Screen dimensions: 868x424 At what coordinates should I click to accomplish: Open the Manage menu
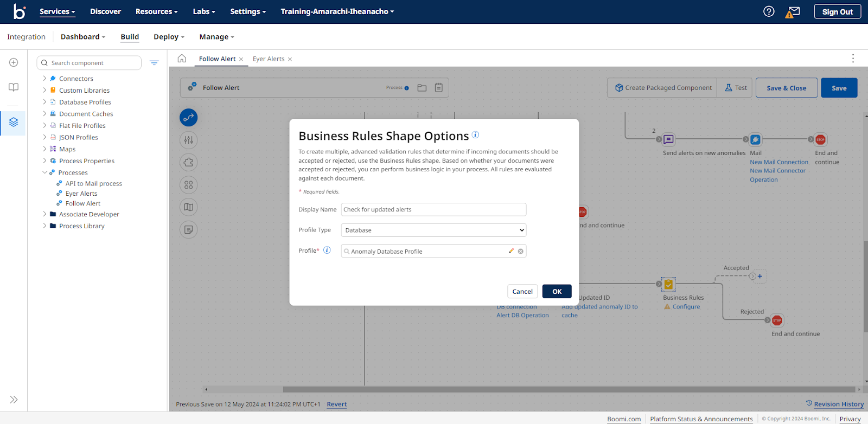tap(217, 37)
